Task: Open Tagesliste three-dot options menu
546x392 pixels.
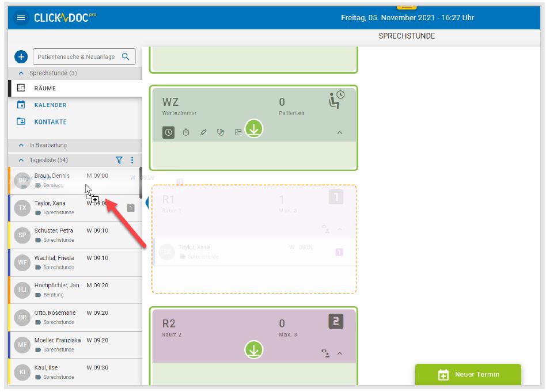Action: [132, 160]
